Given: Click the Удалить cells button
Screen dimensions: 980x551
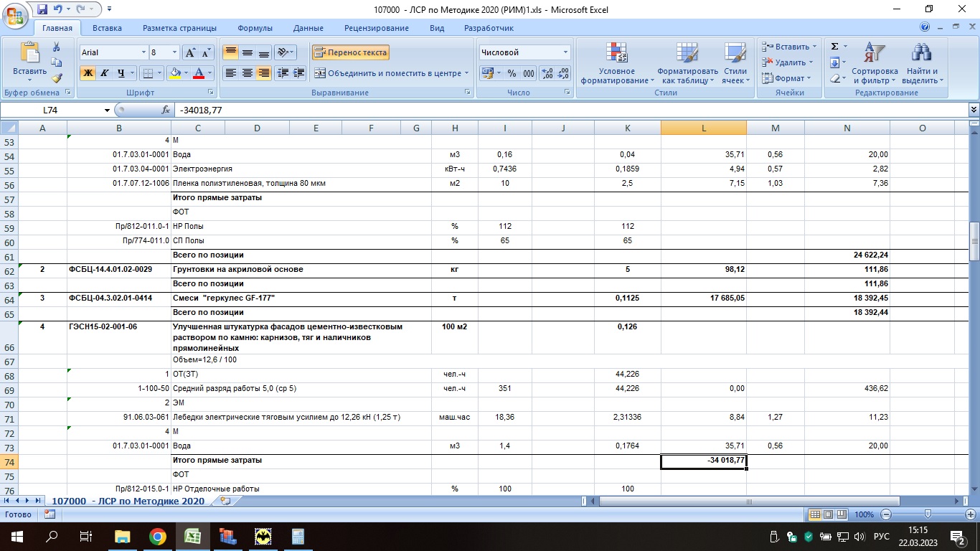Looking at the screenshot, I should pos(788,62).
